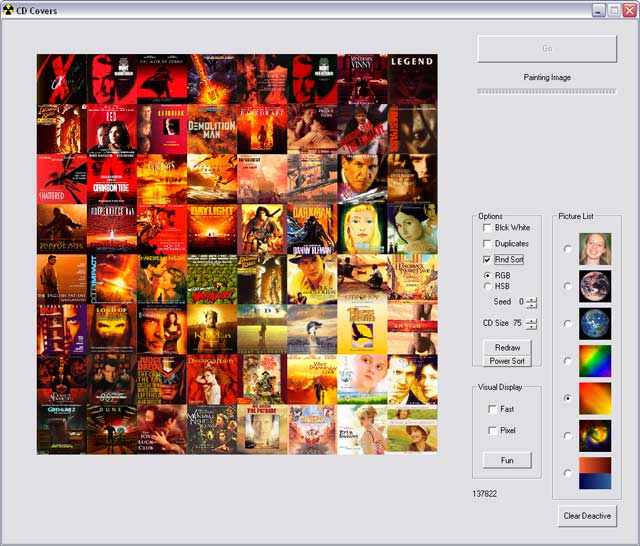640x546 pixels.
Task: Click the English Patient CD cover
Action: [62, 279]
